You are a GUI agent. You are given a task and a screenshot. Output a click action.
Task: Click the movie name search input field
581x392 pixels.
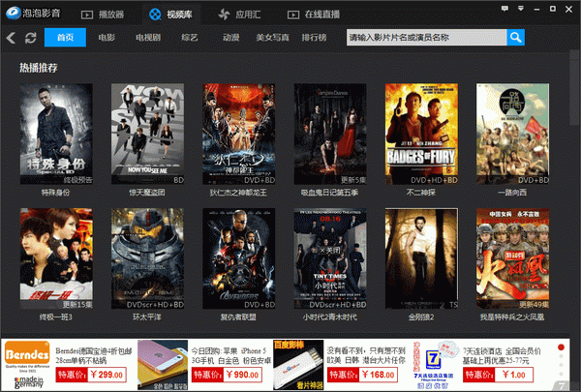coord(424,38)
